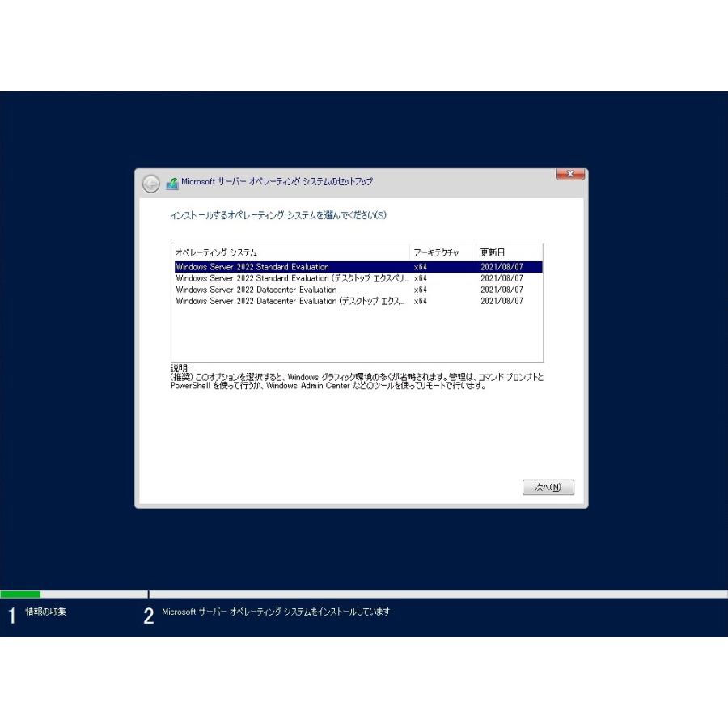Screen dimensions: 728x728
Task: Click the アーキテクチャ column header
Action: (443, 252)
